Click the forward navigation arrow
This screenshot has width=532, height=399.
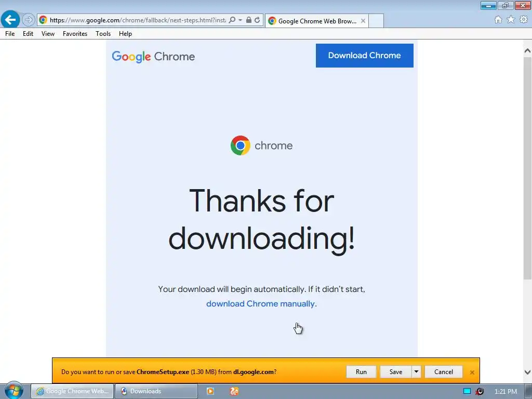[x=29, y=20]
